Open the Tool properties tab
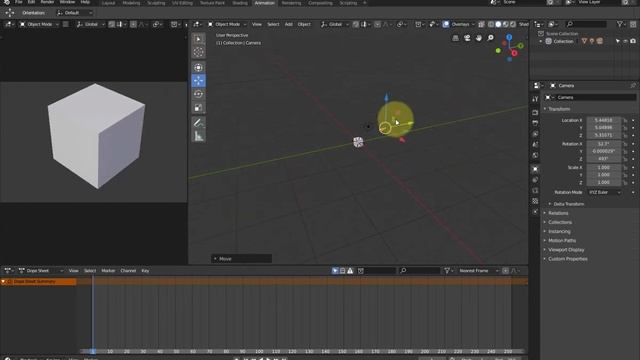This screenshot has width=640, height=360. tap(535, 99)
